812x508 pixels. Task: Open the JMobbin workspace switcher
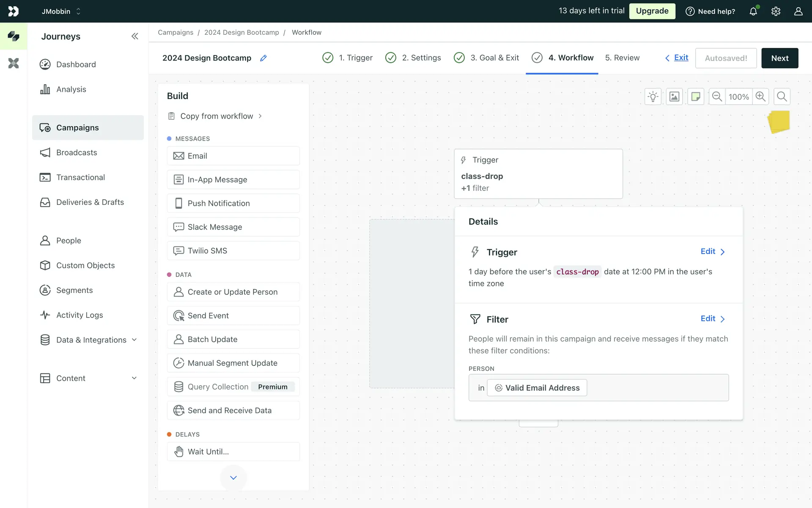point(61,11)
